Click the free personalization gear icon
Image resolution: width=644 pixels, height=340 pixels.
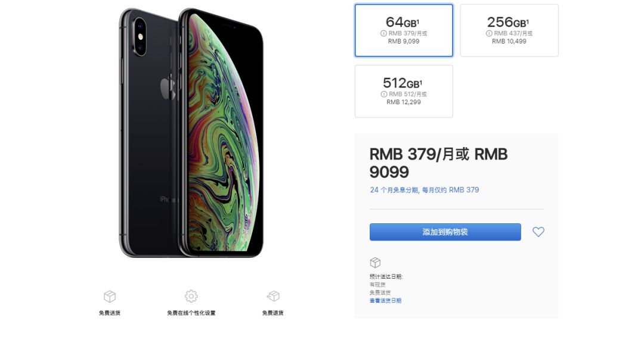point(191,296)
